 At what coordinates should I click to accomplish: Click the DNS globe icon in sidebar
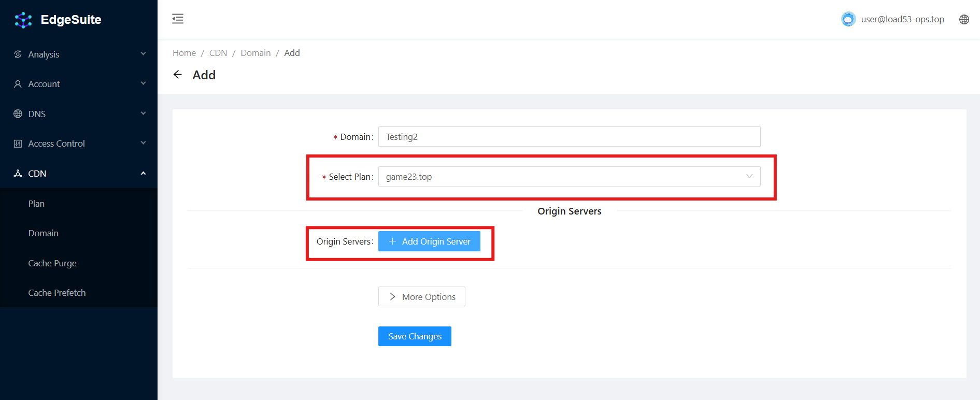pos(18,114)
